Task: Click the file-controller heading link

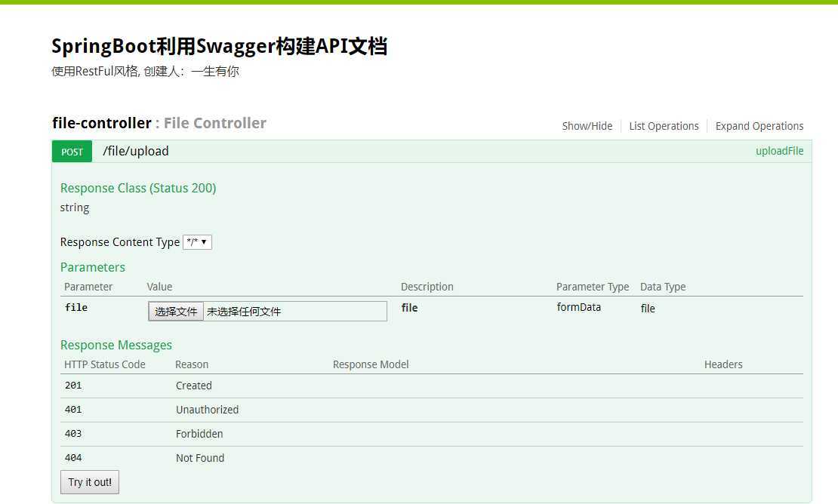Action: [102, 123]
